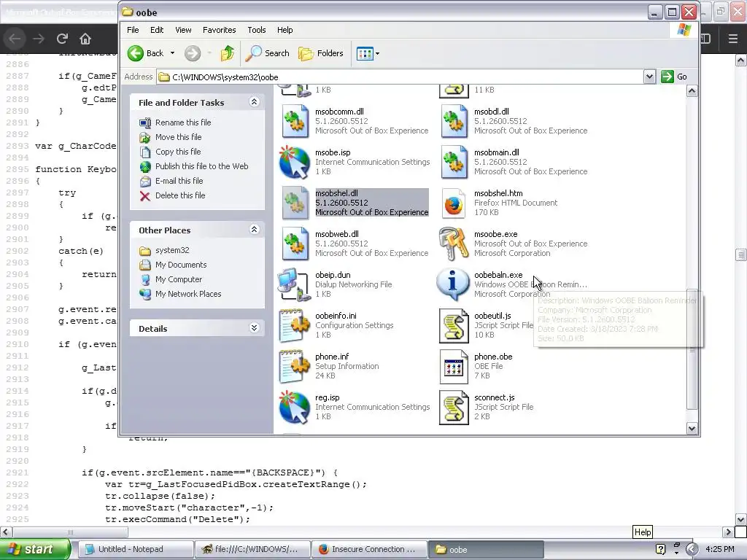Select the obeip.dun dialup icon
Viewport: 747px width, 560px height.
click(x=293, y=285)
